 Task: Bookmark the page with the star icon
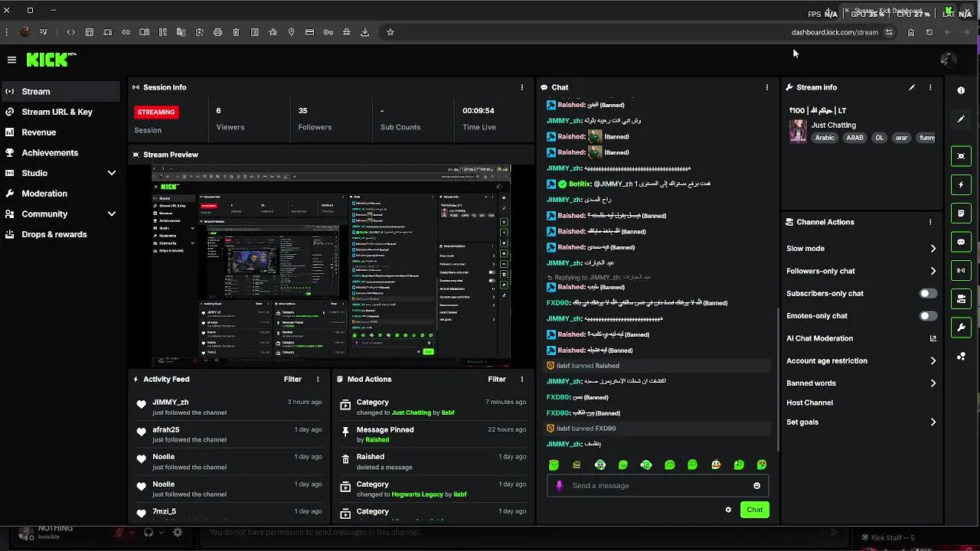coord(390,32)
